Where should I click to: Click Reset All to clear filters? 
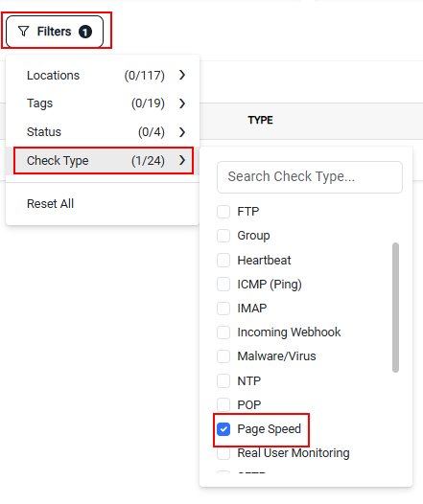click(x=50, y=204)
